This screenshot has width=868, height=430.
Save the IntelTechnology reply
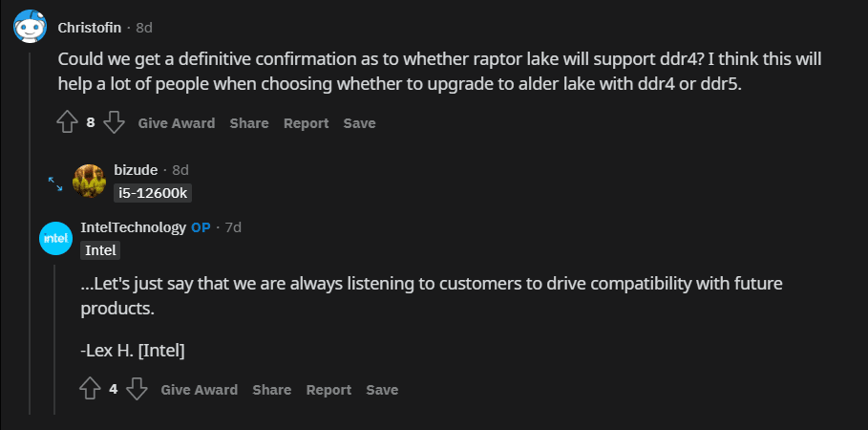coord(382,390)
